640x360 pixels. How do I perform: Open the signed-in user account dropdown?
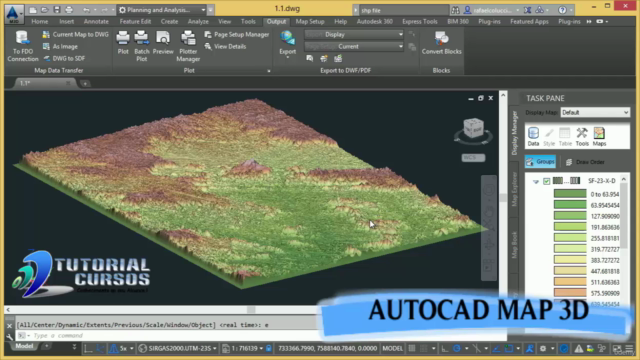click(492, 10)
